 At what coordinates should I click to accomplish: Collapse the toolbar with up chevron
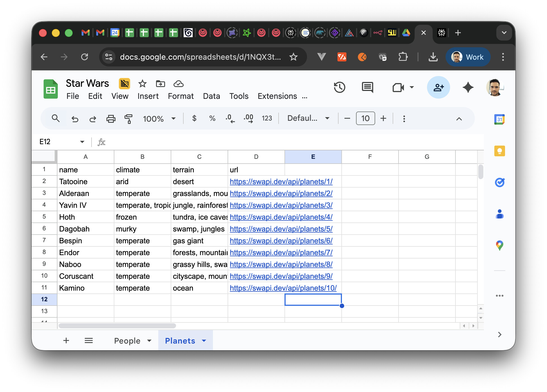pos(459,119)
